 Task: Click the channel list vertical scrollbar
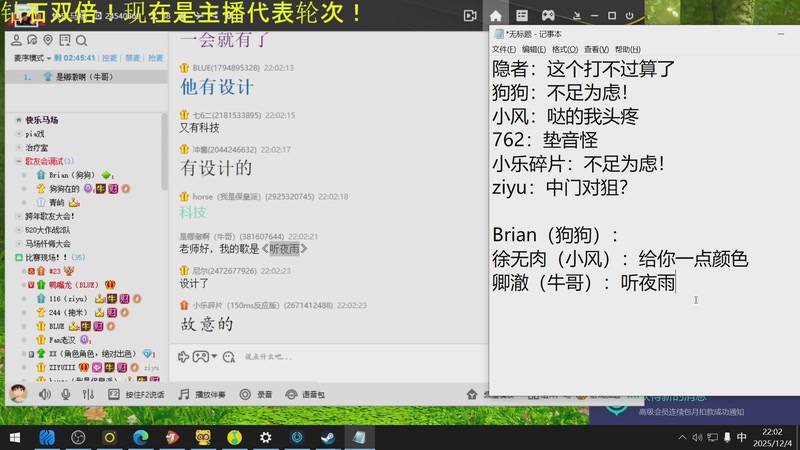[164, 152]
